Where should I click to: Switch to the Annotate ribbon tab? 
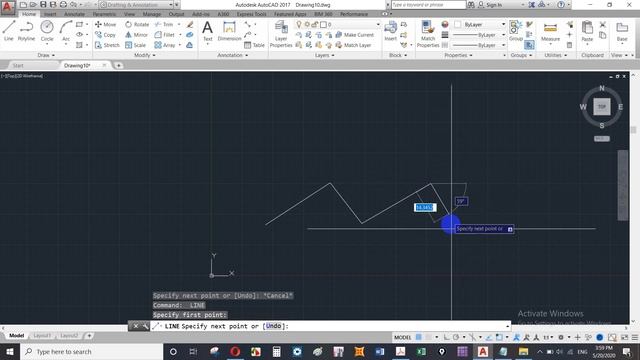pyautogui.click(x=74, y=14)
